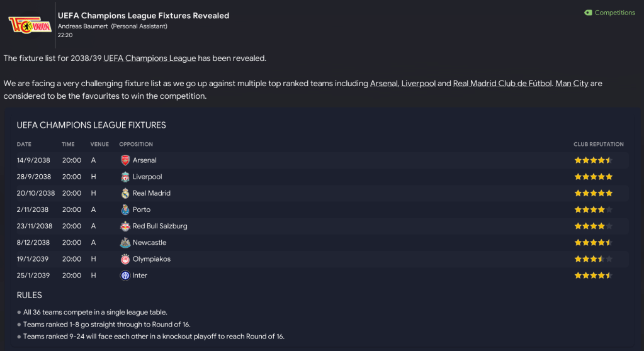Click the Red Bull Salzburg crest icon
This screenshot has height=351, width=644.
click(x=125, y=226)
